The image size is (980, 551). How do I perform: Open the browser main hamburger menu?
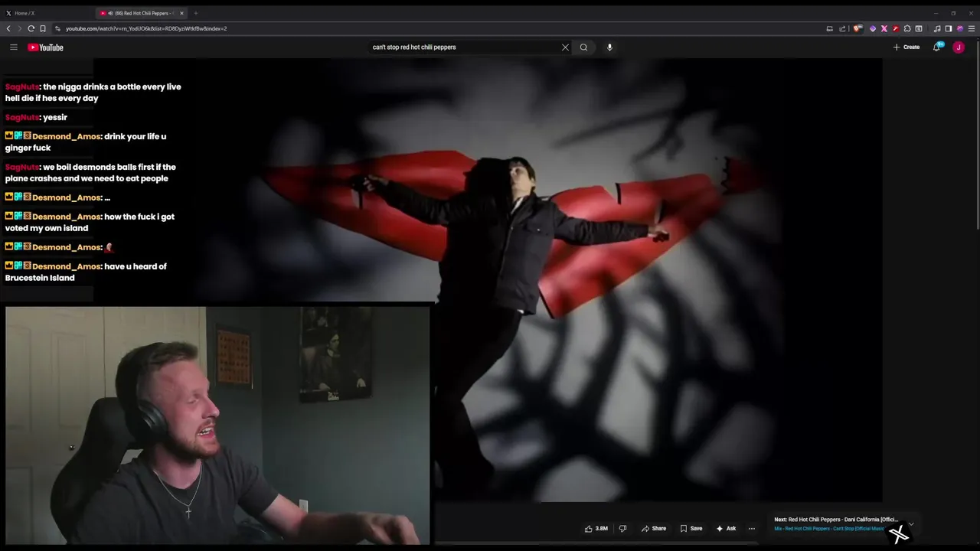(x=972, y=28)
